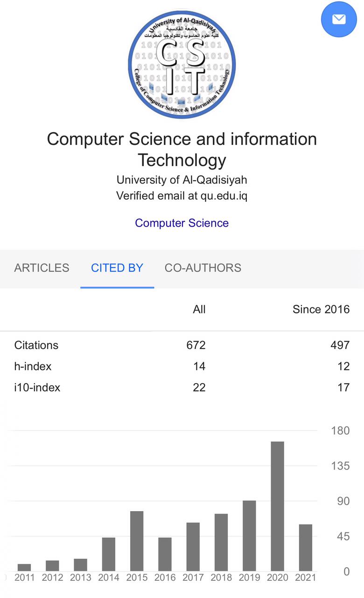Click the 2018 citations bar

[221, 542]
